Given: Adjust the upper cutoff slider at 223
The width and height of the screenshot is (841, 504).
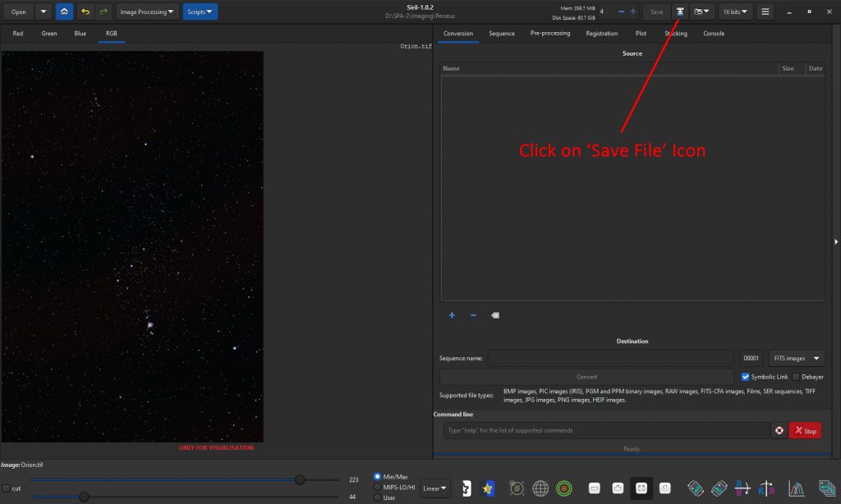Looking at the screenshot, I should click(300, 480).
